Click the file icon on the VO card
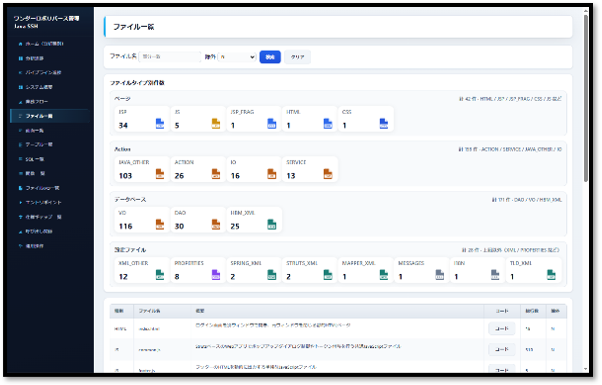This screenshot has height=385, width=602. point(160,225)
